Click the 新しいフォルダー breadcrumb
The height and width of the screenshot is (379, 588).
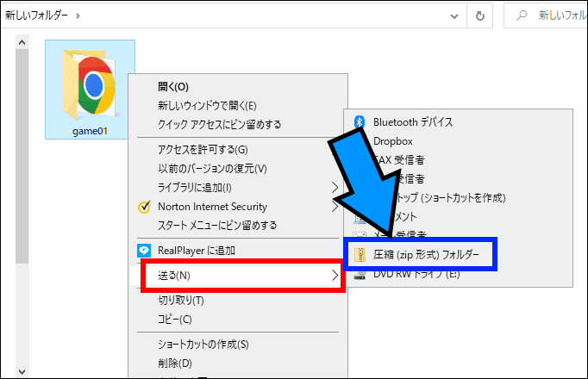36,16
